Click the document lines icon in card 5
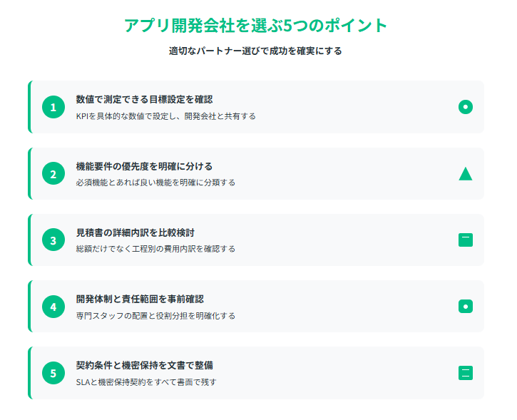This screenshot has width=517, height=420. [x=466, y=373]
